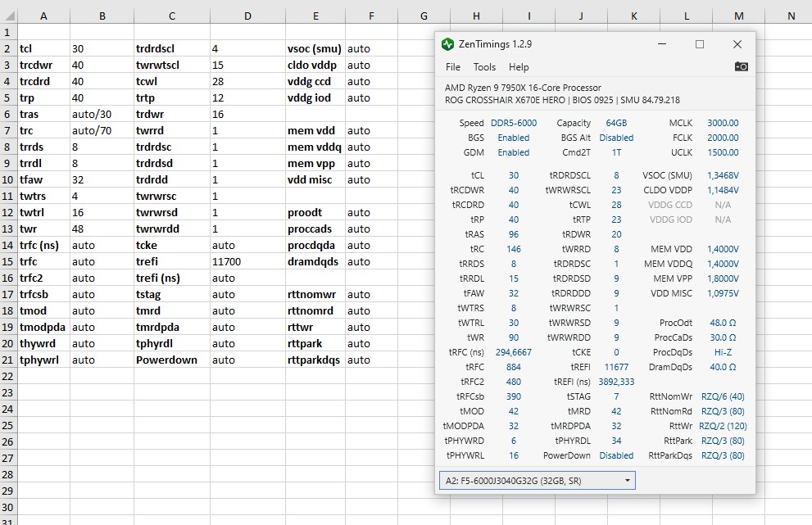Click the 'proccads' spreadsheet cell
The height and width of the screenshot is (525, 812).
pyautogui.click(x=315, y=229)
